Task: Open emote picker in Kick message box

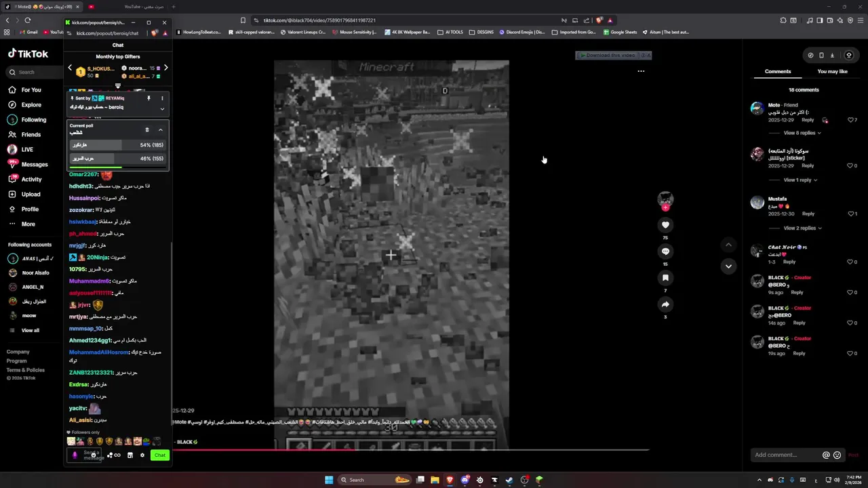Action: (93, 455)
